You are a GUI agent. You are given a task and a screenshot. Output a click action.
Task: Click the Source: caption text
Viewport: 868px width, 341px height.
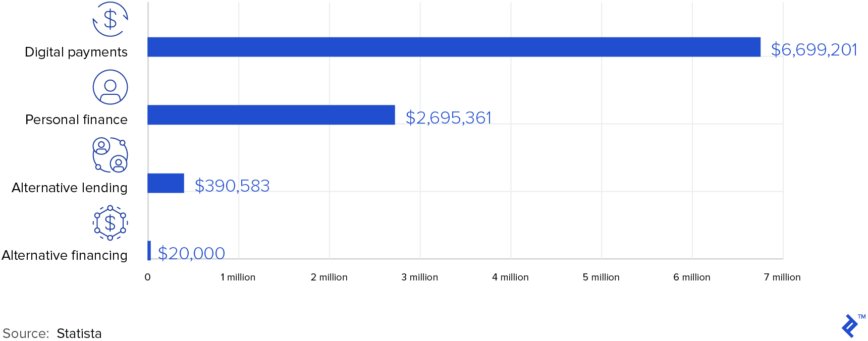26,333
